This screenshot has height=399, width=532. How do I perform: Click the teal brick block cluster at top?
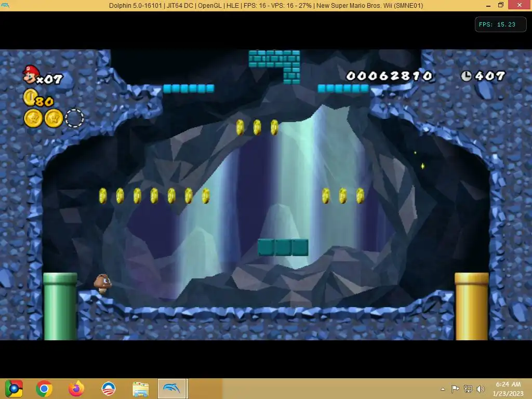[274, 67]
